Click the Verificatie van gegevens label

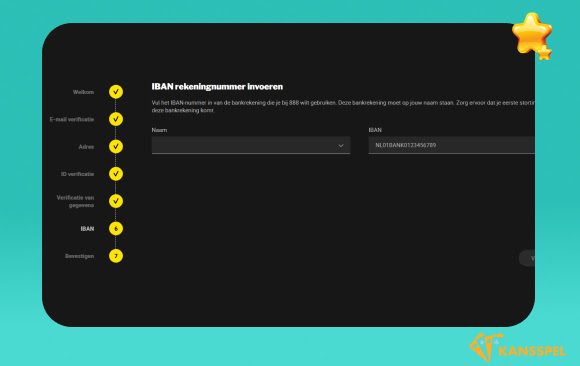pos(75,201)
